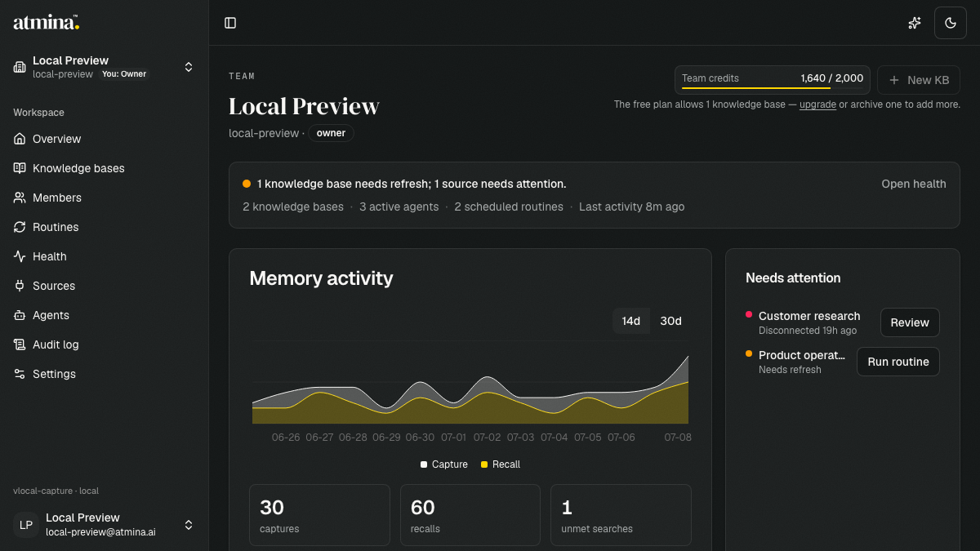
Task: Follow the upgrade link
Action: [x=817, y=104]
